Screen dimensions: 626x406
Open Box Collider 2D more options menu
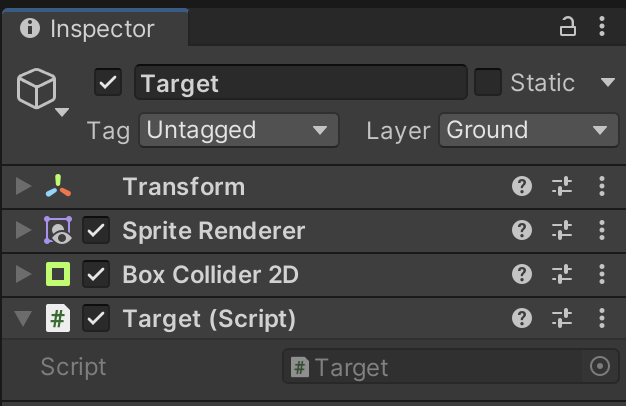[x=602, y=275]
